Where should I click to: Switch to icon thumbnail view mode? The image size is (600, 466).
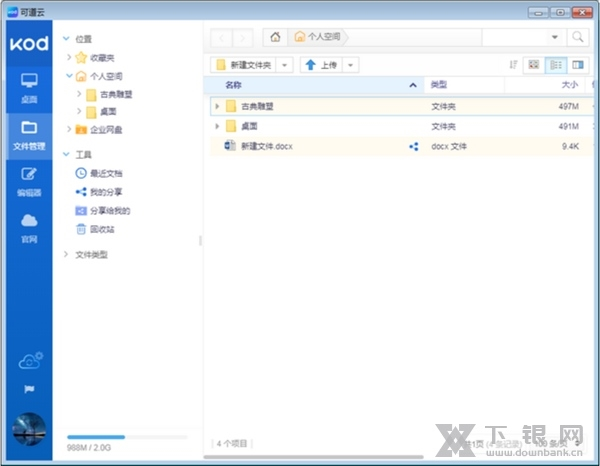(533, 65)
